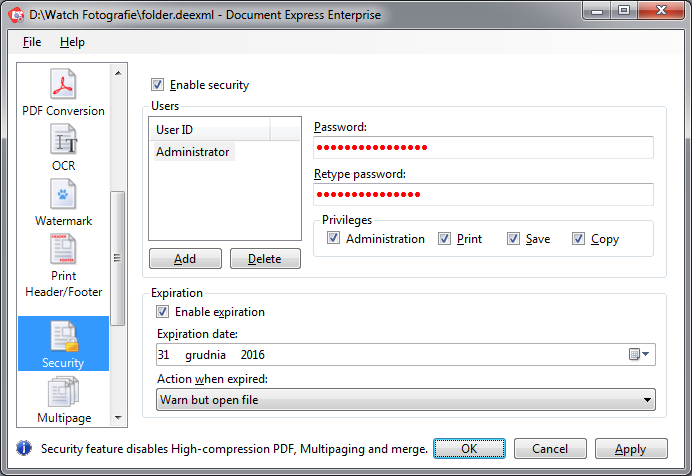Toggle the Enable expiration checkbox

162,312
